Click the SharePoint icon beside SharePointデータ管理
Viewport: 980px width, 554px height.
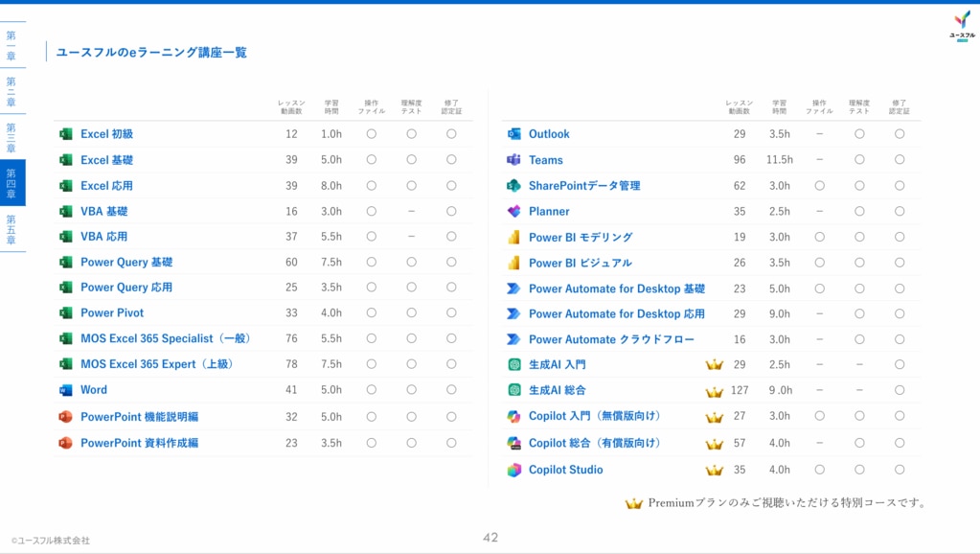pyautogui.click(x=513, y=186)
